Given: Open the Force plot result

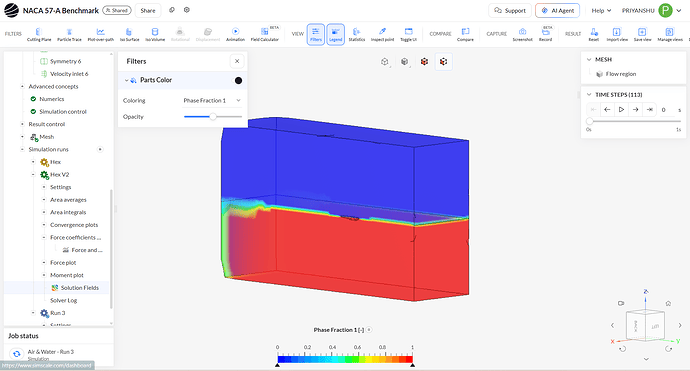Looking at the screenshot, I should click(x=63, y=263).
